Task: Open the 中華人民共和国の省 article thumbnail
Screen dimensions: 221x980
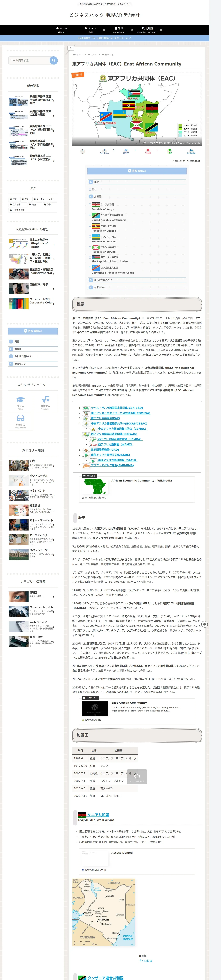Action: 19,259
